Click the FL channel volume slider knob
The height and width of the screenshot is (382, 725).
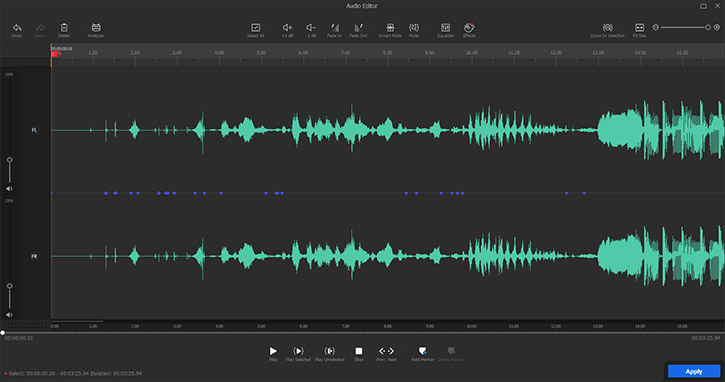point(9,160)
